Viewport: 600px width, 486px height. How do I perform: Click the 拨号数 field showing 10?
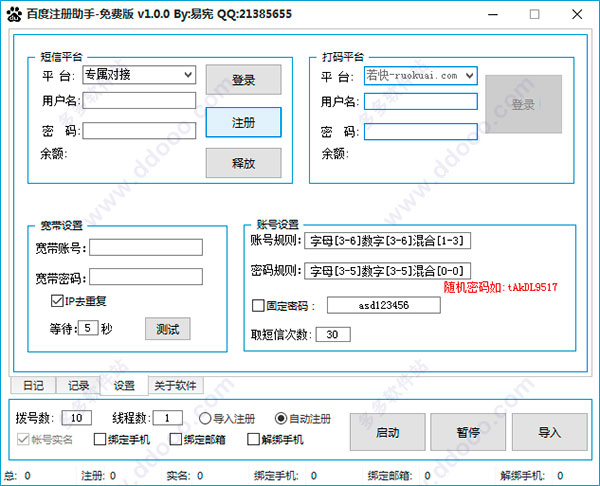[77, 418]
